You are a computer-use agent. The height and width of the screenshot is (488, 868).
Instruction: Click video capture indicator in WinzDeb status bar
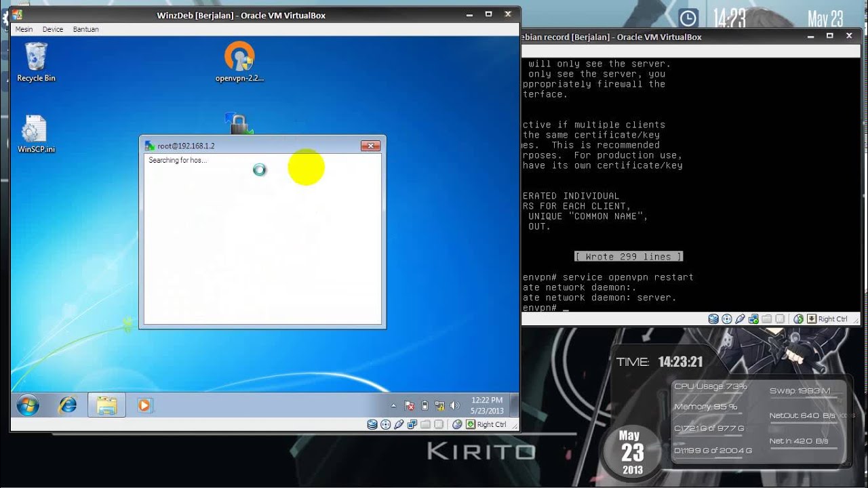click(439, 424)
